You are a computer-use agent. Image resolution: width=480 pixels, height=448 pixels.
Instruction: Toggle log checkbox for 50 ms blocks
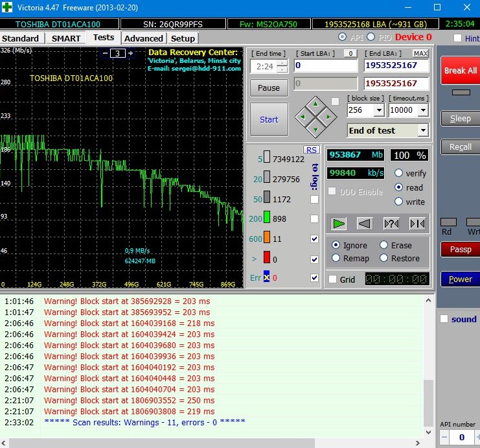tap(314, 200)
